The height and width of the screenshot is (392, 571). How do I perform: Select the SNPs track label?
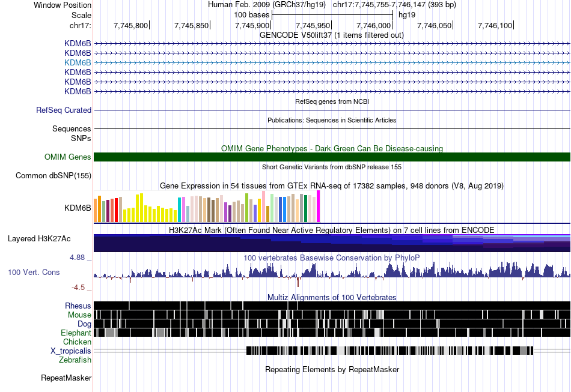point(81,138)
